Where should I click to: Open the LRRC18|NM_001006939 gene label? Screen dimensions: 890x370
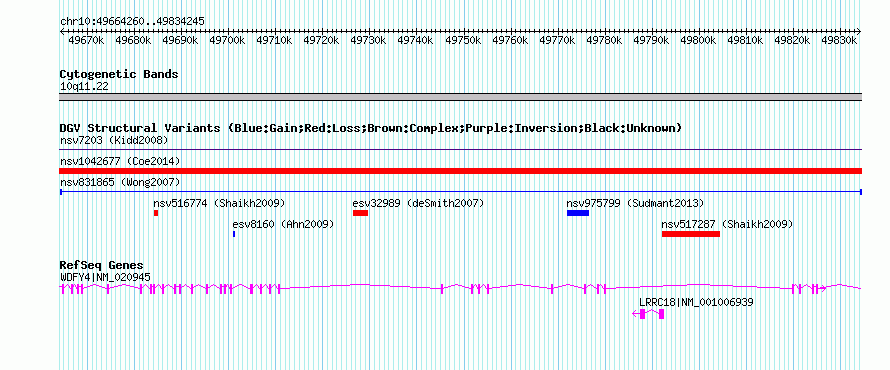click(696, 302)
